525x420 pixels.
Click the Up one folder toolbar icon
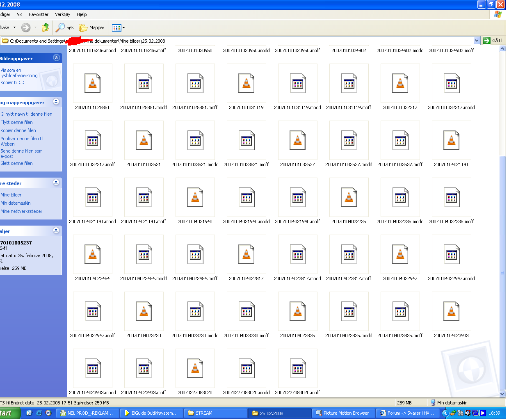pos(45,27)
